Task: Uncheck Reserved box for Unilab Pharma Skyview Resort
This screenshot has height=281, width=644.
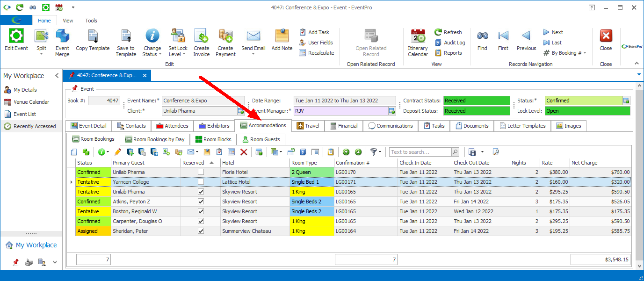Action: tap(201, 192)
